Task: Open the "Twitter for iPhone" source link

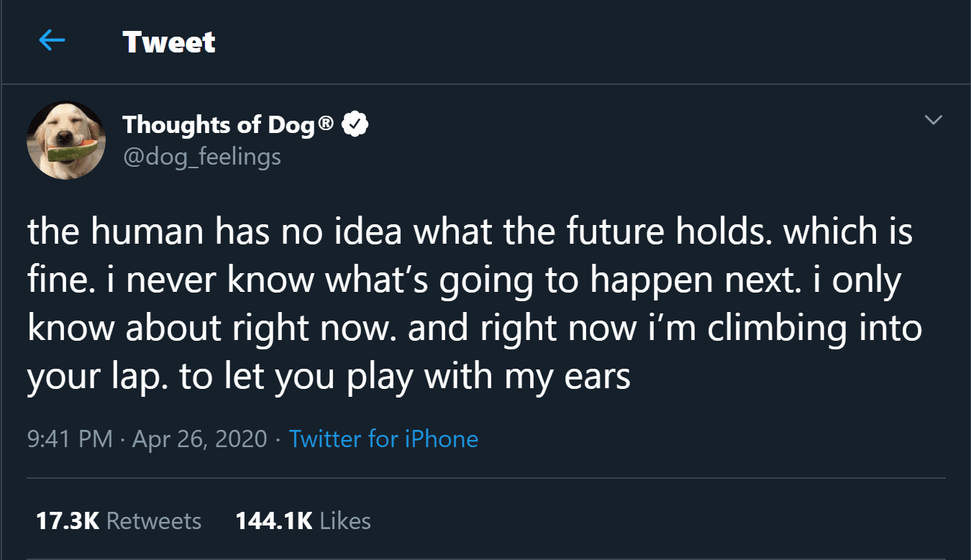Action: point(383,439)
